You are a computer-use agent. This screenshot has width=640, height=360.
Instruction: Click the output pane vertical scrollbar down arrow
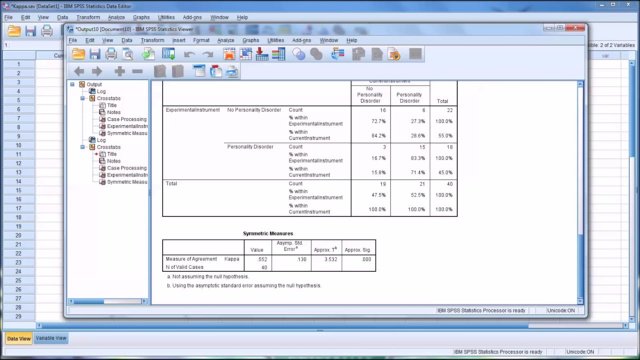point(580,301)
